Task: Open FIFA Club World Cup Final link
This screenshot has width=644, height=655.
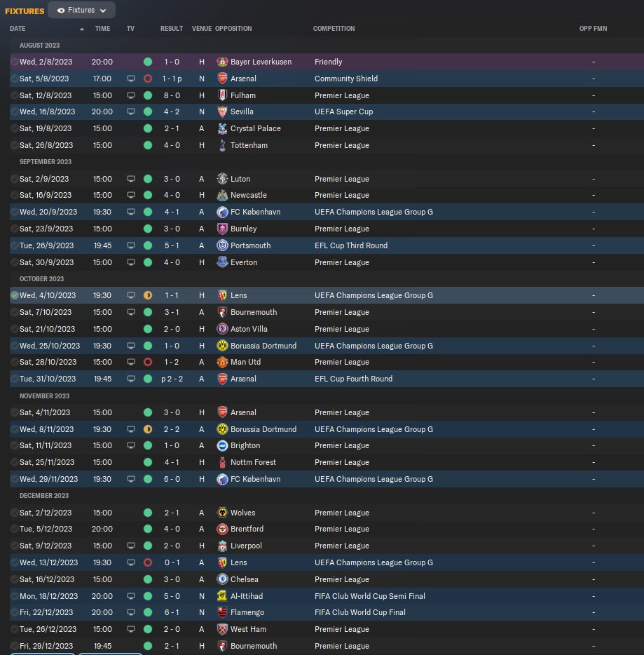Action: (x=360, y=612)
